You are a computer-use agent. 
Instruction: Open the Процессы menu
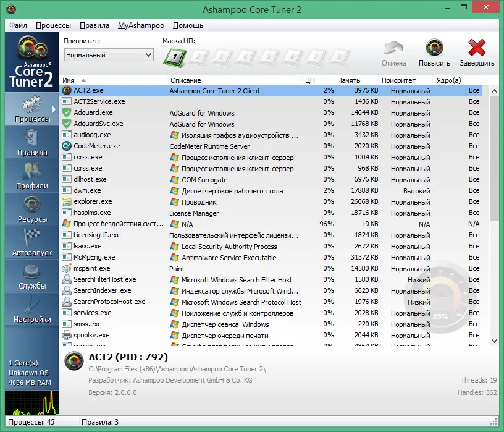point(53,25)
